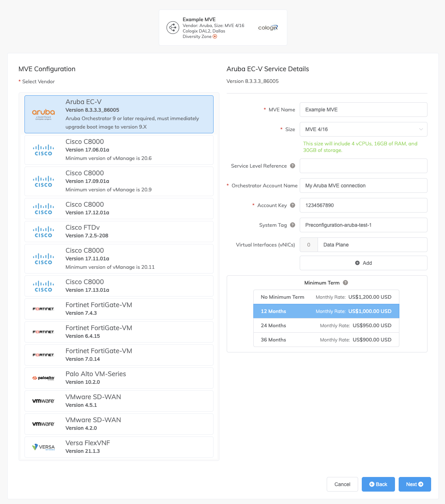Screen dimensions: 445x504
Task: Select the Aruba EC-V vendor card title
Action: coord(84,102)
